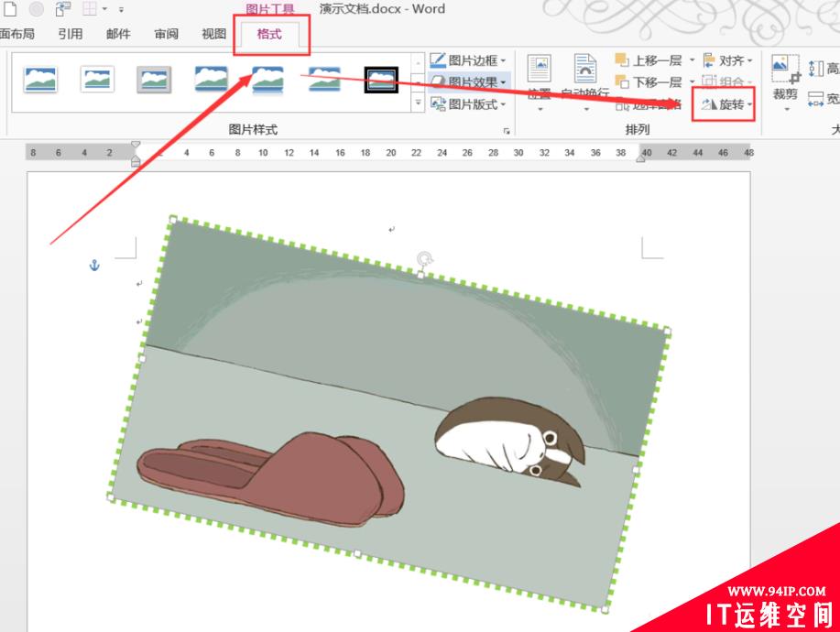Apply the fourth picture style with drop shadow
The image size is (840, 632).
[211, 79]
